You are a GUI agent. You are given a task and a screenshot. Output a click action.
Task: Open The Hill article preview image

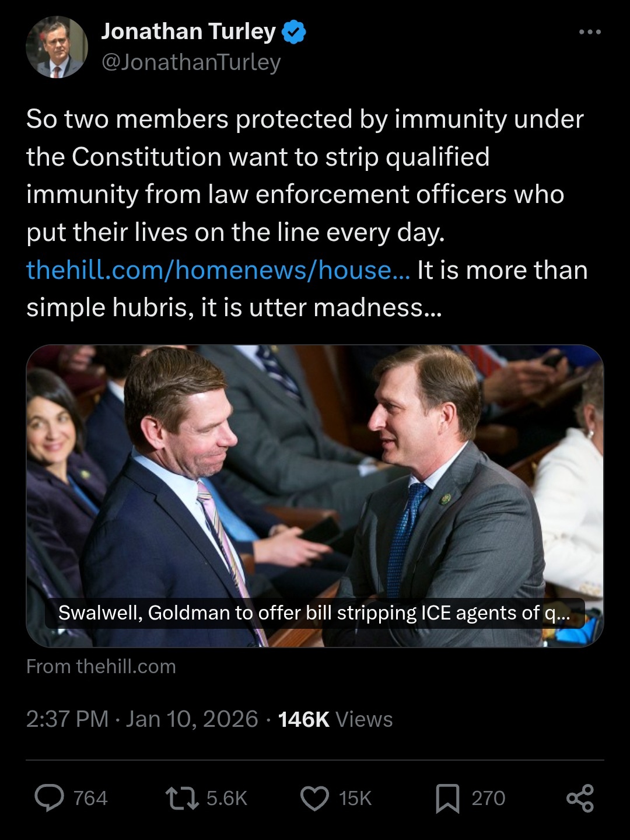(315, 496)
